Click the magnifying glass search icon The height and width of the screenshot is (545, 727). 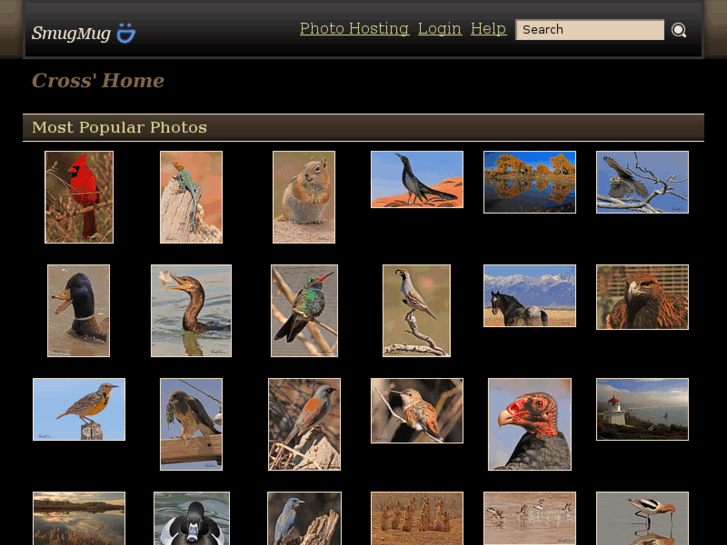679,30
